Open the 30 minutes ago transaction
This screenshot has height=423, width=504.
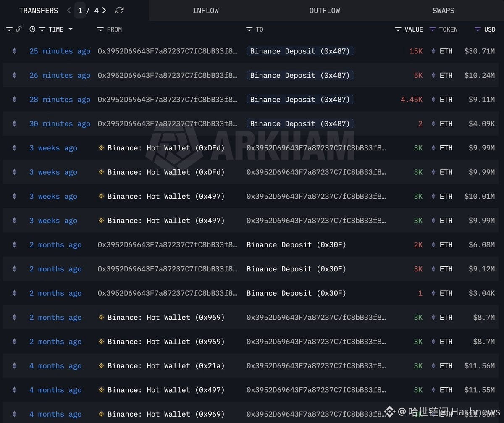tap(60, 124)
